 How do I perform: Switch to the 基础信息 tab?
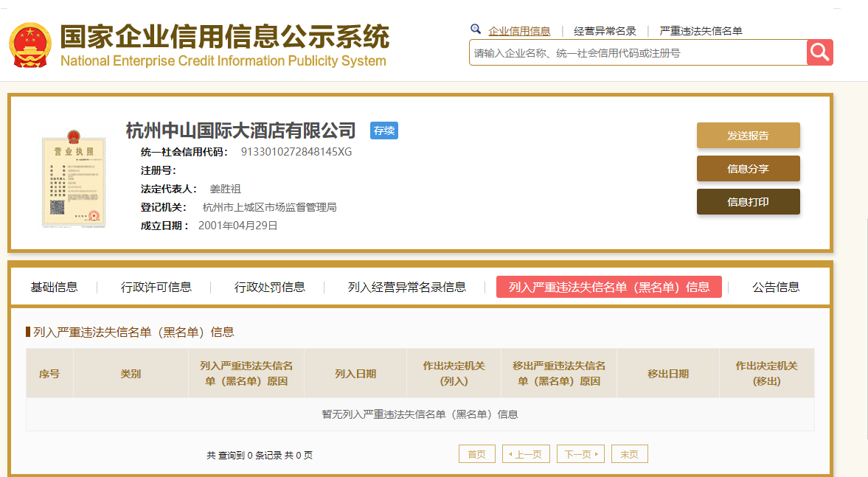(x=55, y=288)
